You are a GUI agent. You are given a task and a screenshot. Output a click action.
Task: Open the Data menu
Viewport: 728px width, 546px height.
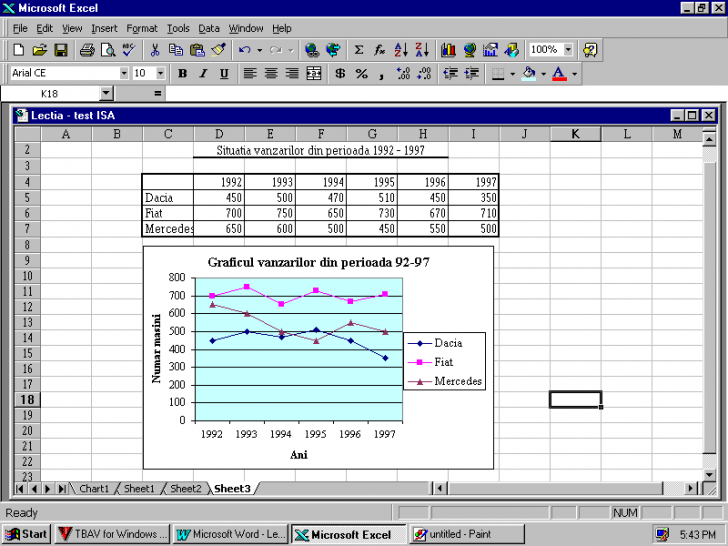pos(209,29)
